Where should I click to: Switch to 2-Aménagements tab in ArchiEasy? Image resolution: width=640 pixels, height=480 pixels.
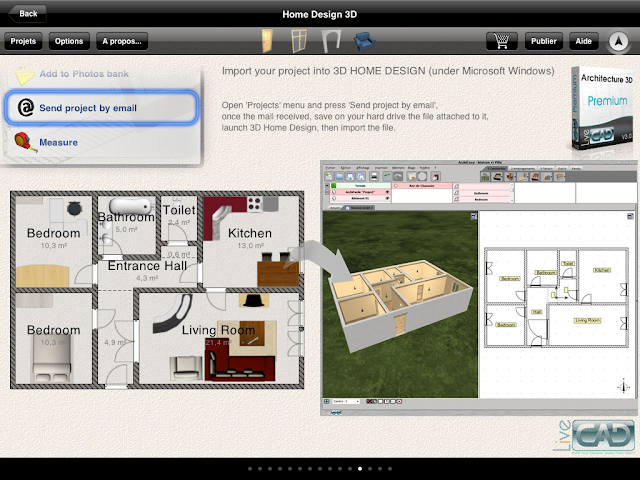click(x=523, y=168)
